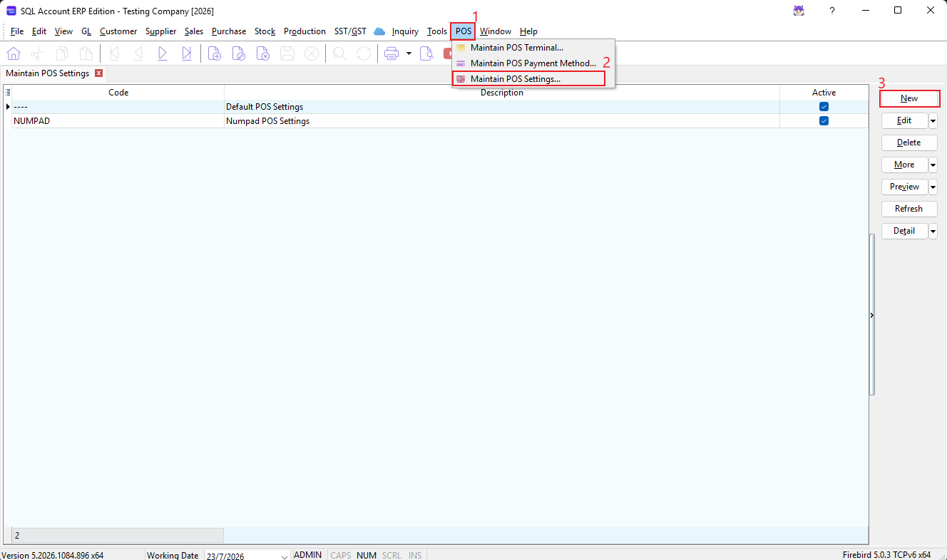
Task: Click the Save floppy disk icon
Action: click(287, 53)
